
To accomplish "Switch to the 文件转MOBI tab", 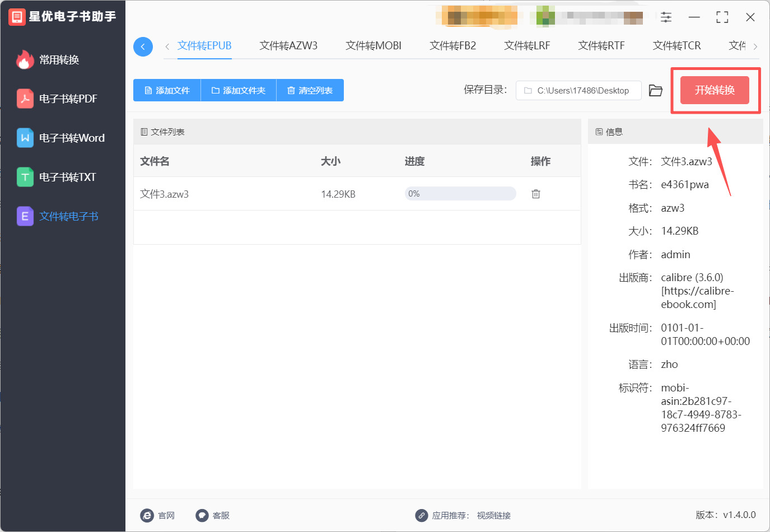I will (374, 46).
